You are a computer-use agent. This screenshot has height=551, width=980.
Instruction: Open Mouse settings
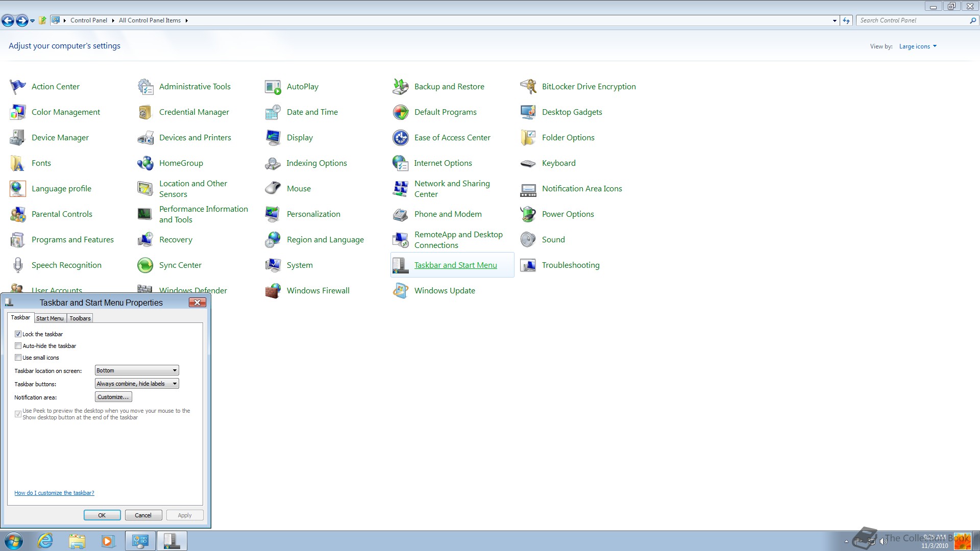pos(299,188)
